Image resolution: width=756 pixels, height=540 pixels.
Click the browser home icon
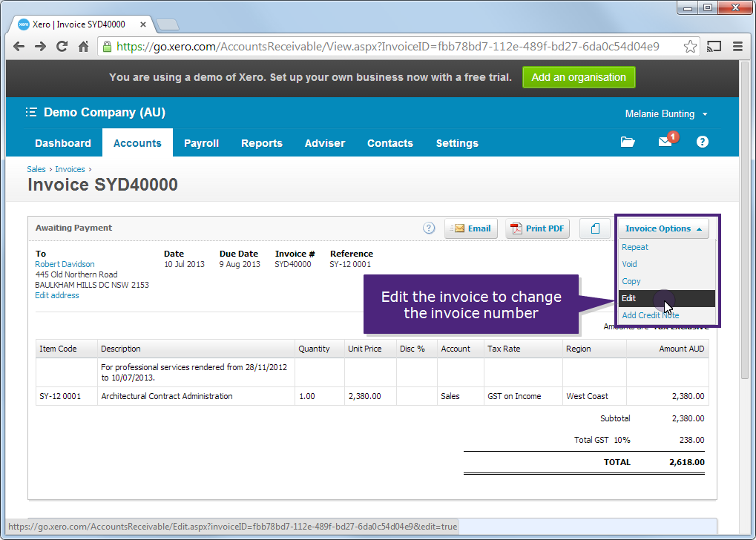(83, 45)
